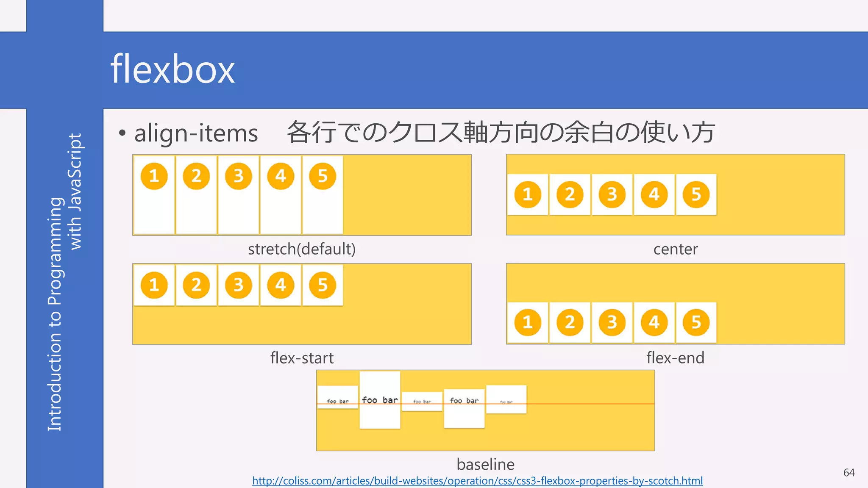
Task: Click circle 3 in the stretch example
Action: 238,176
